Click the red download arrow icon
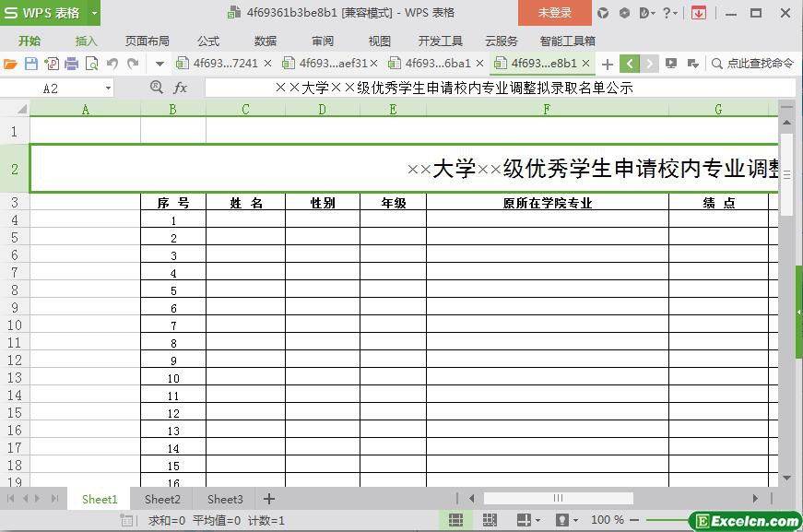803x532 pixels. click(699, 13)
